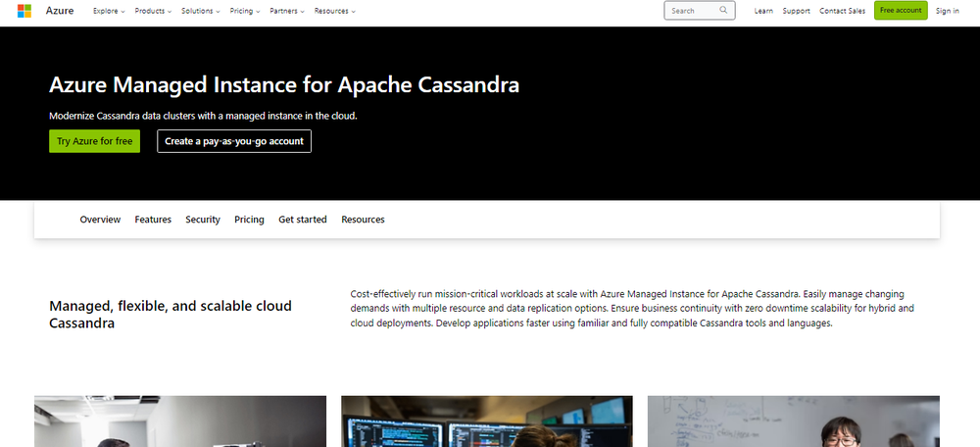Switch to the Get started tab
The image size is (980, 447).
(x=303, y=220)
